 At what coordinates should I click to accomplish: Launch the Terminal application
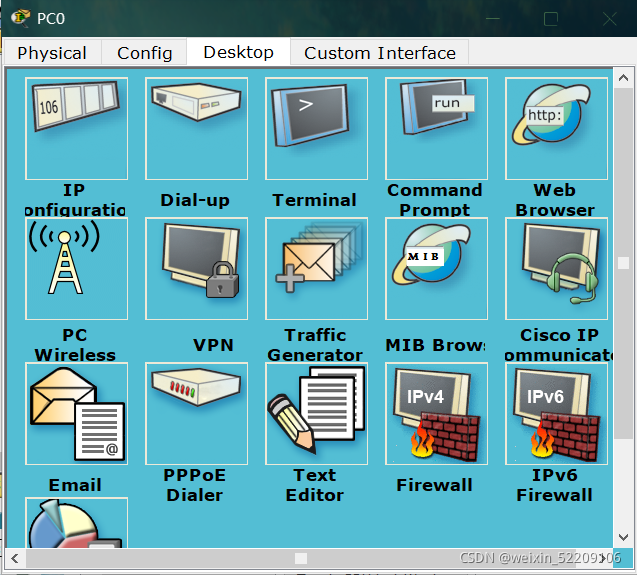(x=316, y=128)
